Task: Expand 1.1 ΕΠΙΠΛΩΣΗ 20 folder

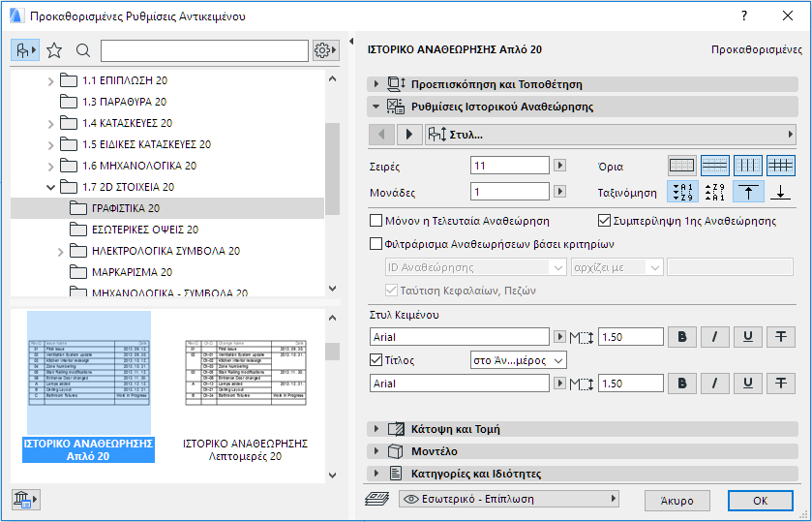Action: pos(50,80)
